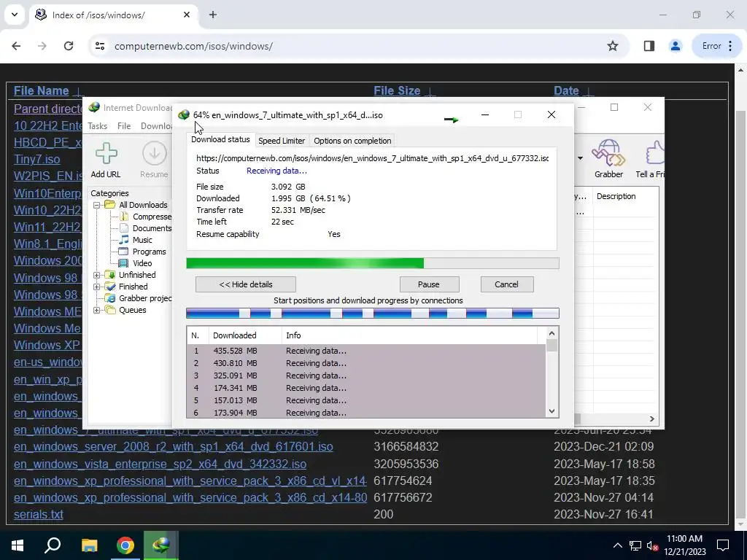The height and width of the screenshot is (560, 747).
Task: View site information icon in address bar
Action: coord(100,46)
